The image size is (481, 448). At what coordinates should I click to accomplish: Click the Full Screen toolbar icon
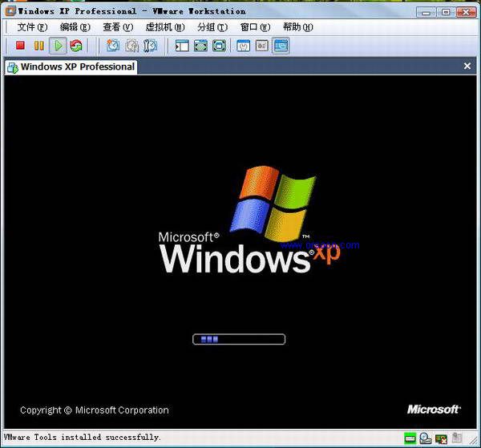(200, 46)
